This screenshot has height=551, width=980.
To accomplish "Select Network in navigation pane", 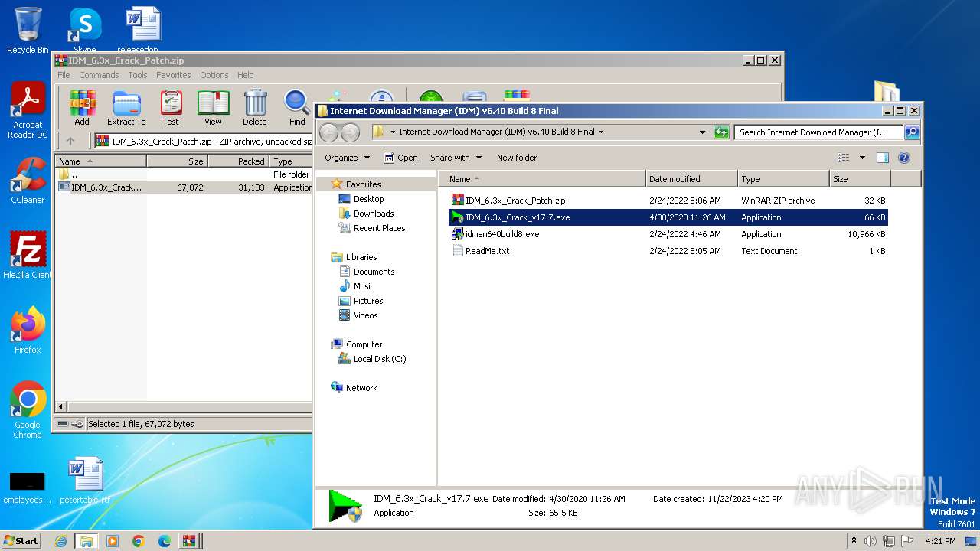I will point(361,388).
